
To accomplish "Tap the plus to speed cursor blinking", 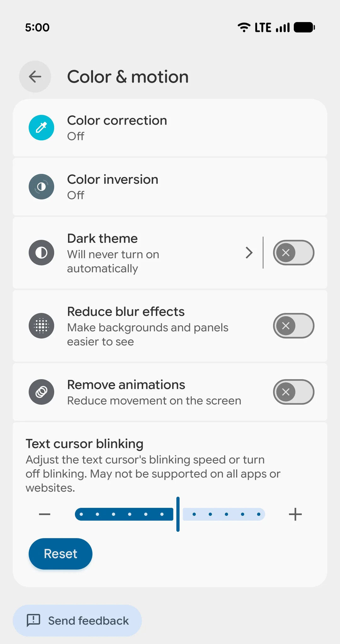I will [x=295, y=514].
